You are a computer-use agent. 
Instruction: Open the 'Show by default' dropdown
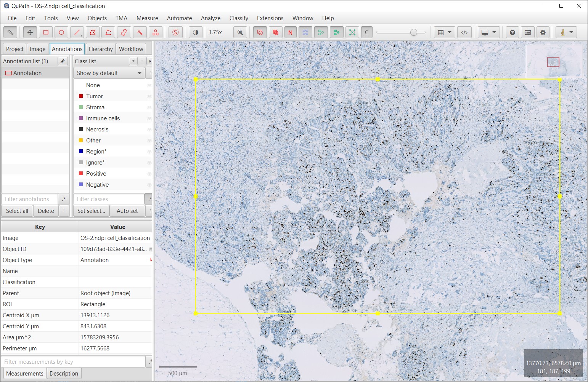[x=109, y=73]
